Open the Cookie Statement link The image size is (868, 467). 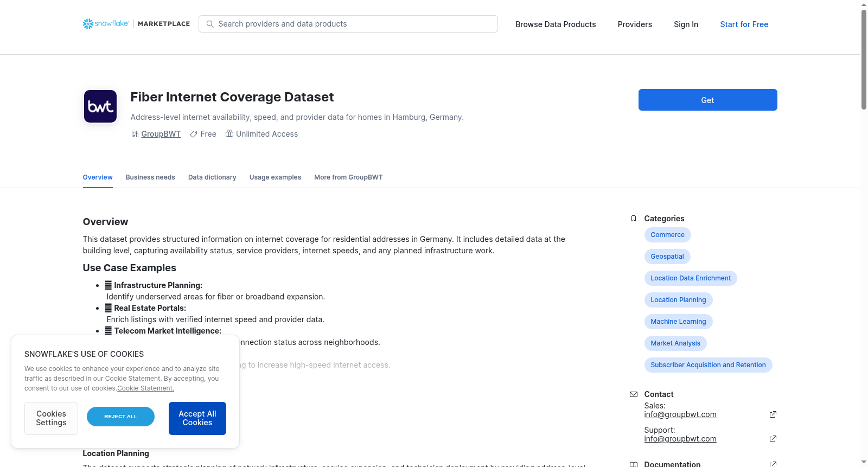click(145, 388)
